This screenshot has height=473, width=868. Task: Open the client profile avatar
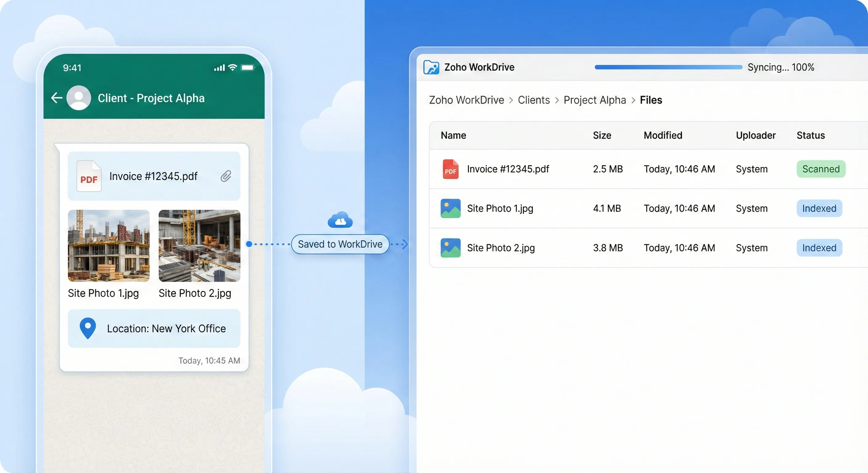(x=79, y=98)
